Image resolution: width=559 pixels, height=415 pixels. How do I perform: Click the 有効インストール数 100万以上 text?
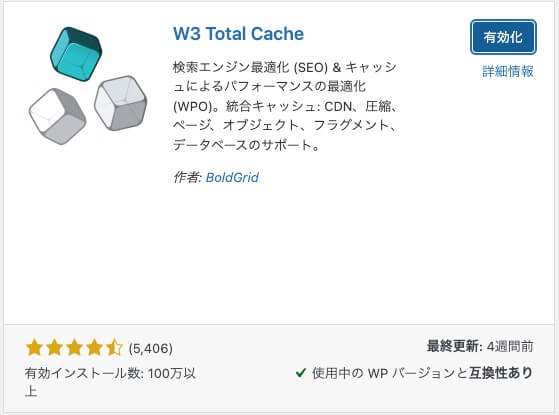pyautogui.click(x=110, y=382)
